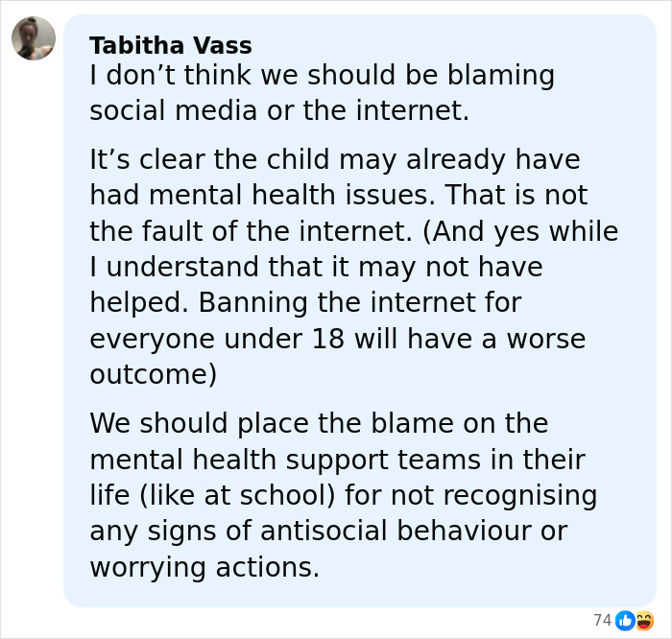Click the 74 reactions count

pyautogui.click(x=602, y=620)
